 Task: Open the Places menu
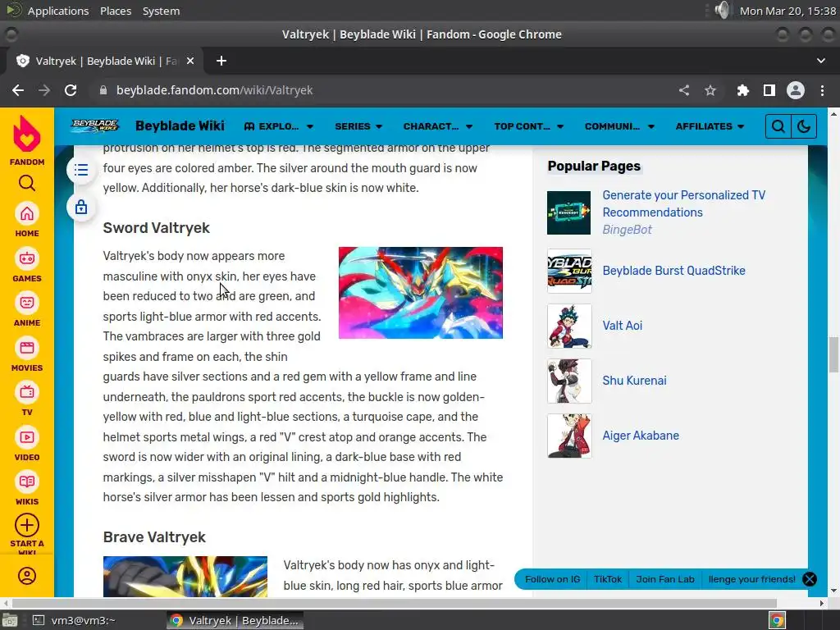point(116,11)
